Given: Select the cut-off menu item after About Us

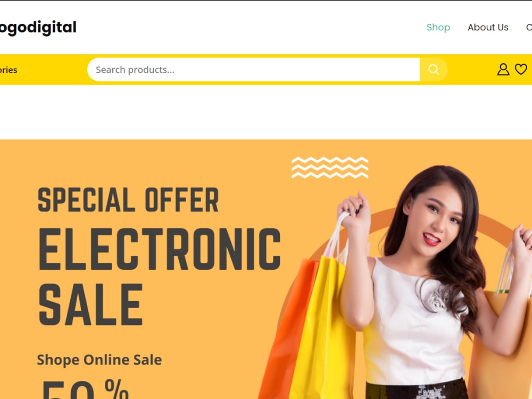Looking at the screenshot, I should 529,27.
